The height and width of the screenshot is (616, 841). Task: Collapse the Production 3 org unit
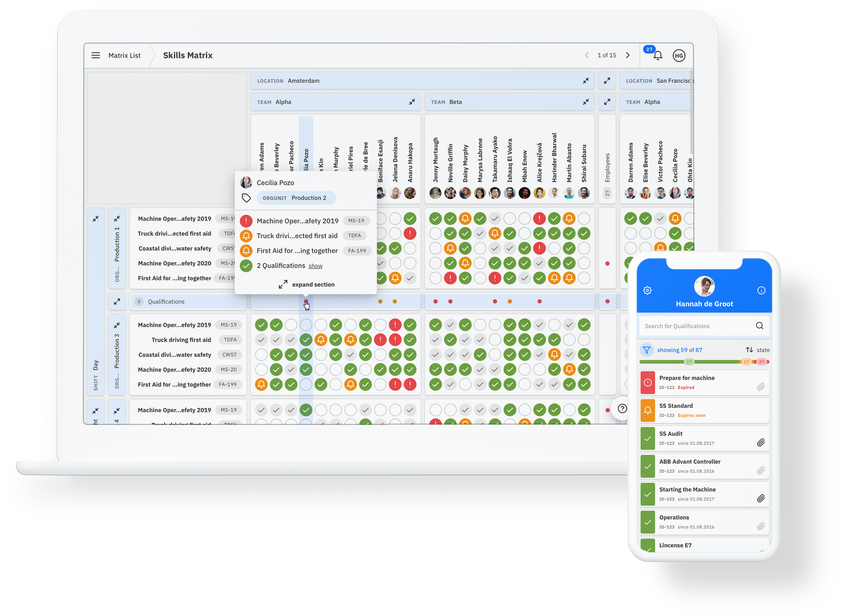[117, 325]
